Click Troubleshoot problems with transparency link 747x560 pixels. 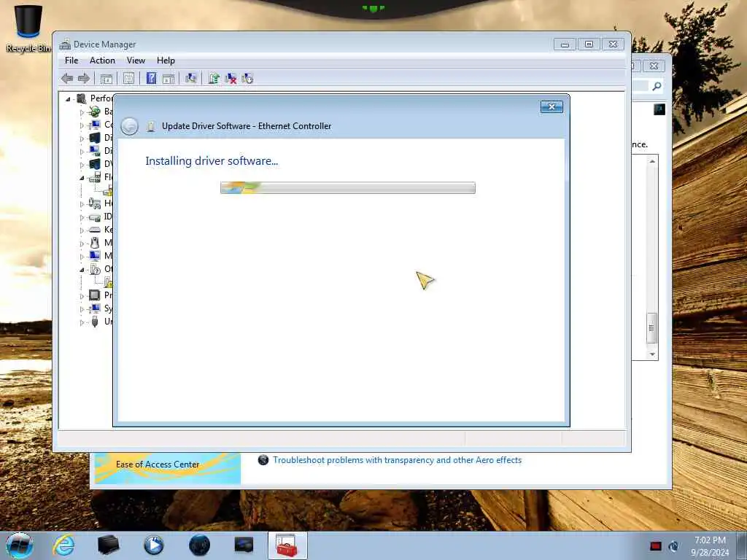click(397, 460)
